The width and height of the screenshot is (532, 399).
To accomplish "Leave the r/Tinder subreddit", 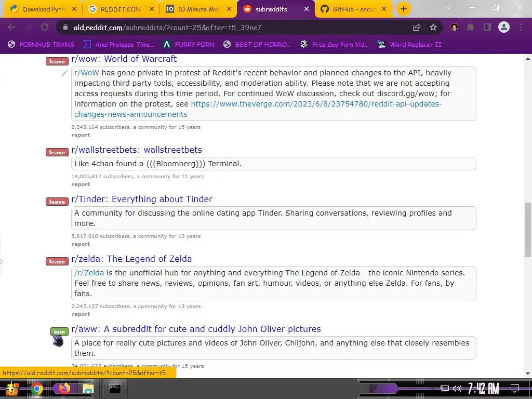I will (x=57, y=202).
